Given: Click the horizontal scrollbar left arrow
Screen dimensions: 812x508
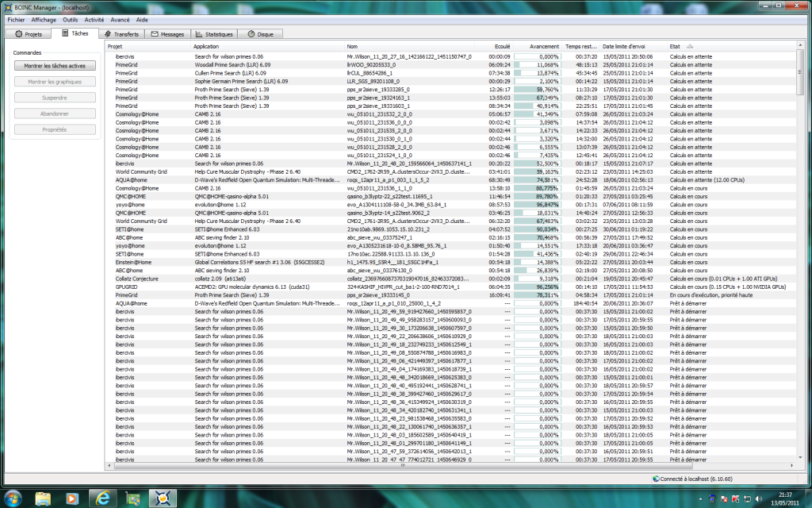Looking at the screenshot, I should (x=109, y=465).
